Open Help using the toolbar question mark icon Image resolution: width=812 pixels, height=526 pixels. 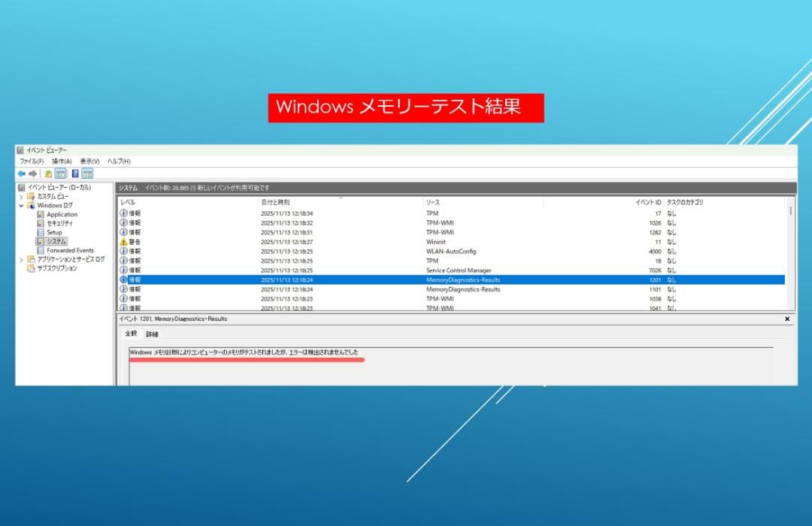click(75, 173)
